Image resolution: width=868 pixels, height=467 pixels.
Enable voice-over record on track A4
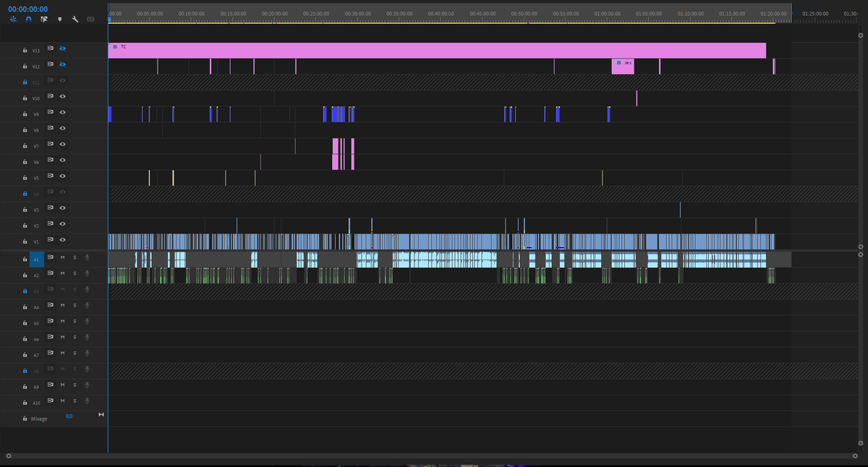[x=87, y=305]
